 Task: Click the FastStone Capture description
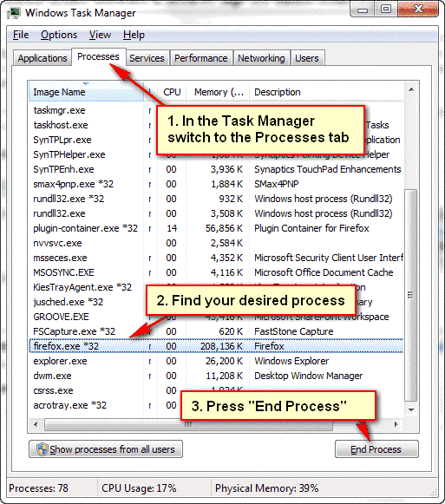(x=294, y=331)
